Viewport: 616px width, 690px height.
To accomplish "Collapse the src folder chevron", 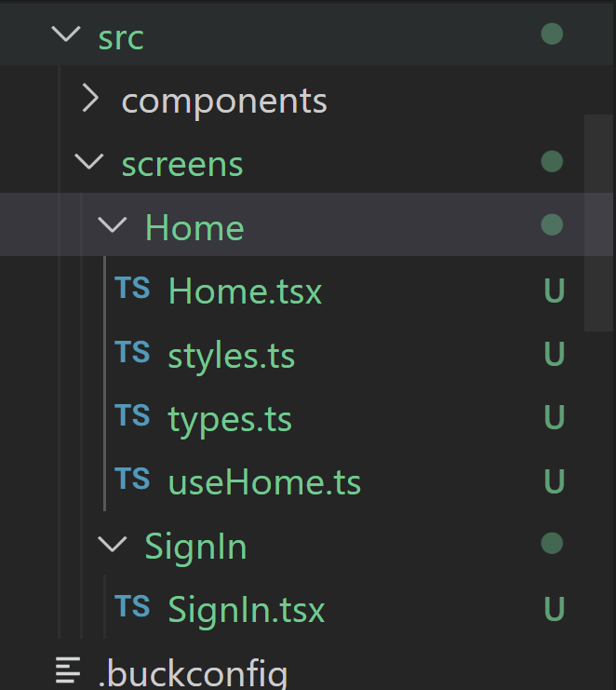I will [x=66, y=34].
